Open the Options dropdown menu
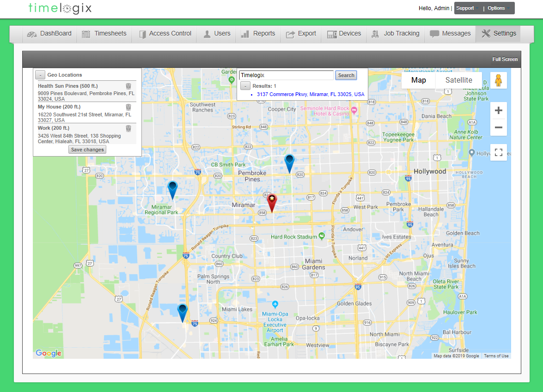 click(x=498, y=8)
